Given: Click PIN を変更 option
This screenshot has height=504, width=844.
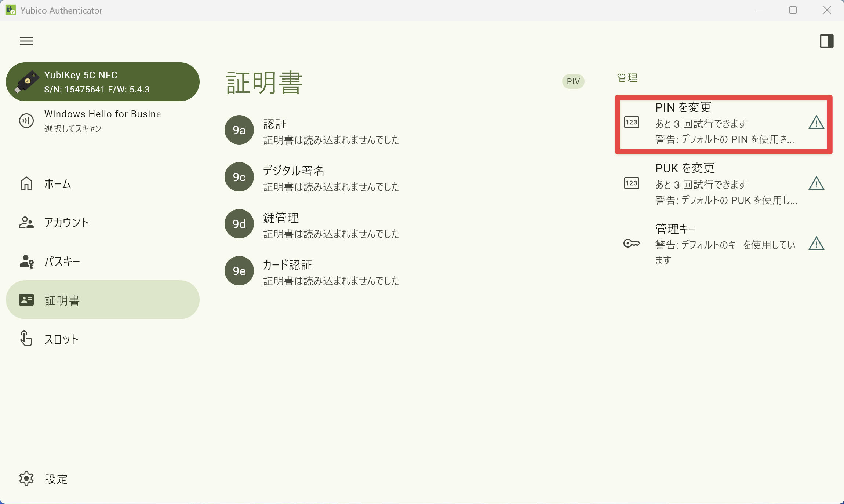Looking at the screenshot, I should pos(724,124).
